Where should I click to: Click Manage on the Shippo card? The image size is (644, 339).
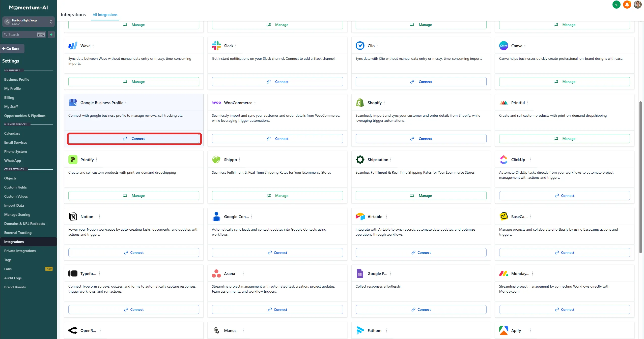(x=277, y=196)
